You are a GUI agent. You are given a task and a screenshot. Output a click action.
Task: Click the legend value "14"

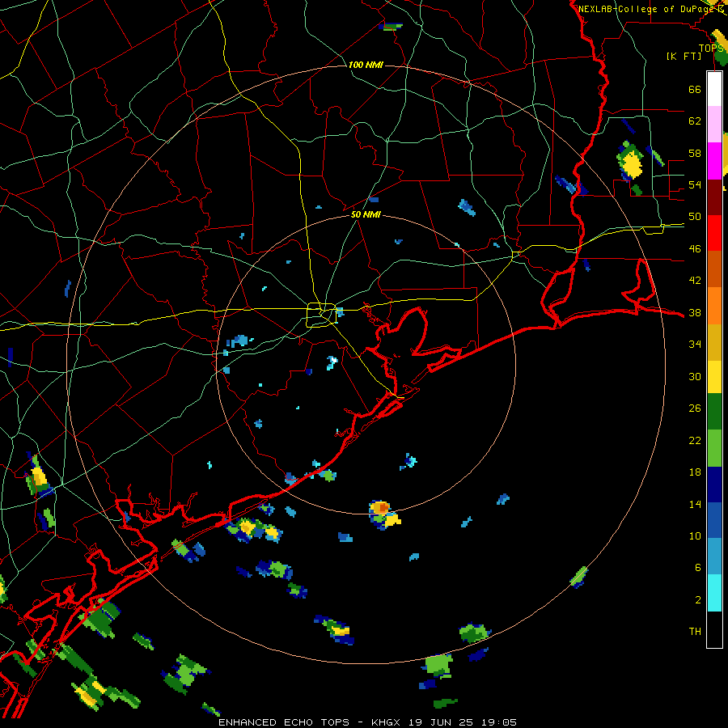click(695, 504)
